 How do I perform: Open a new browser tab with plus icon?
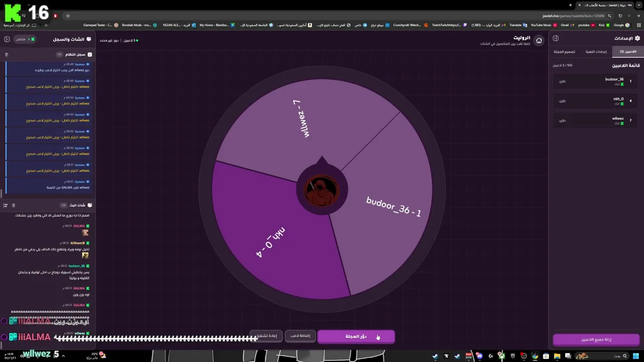coord(570,5)
